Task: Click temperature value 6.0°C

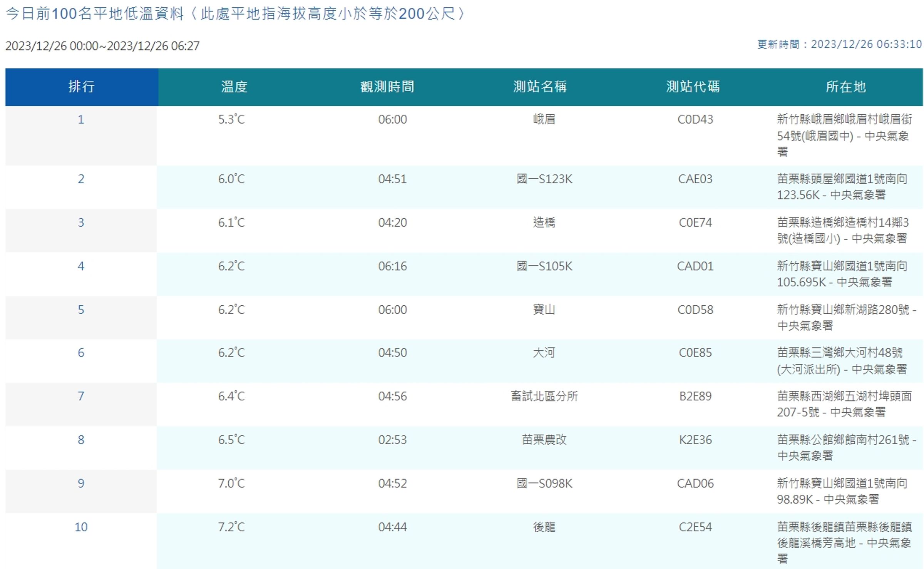Action: 231,179
